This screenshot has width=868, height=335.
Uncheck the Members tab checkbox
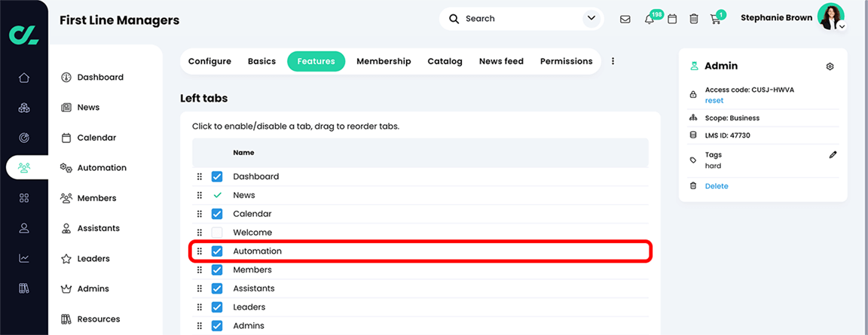(217, 270)
